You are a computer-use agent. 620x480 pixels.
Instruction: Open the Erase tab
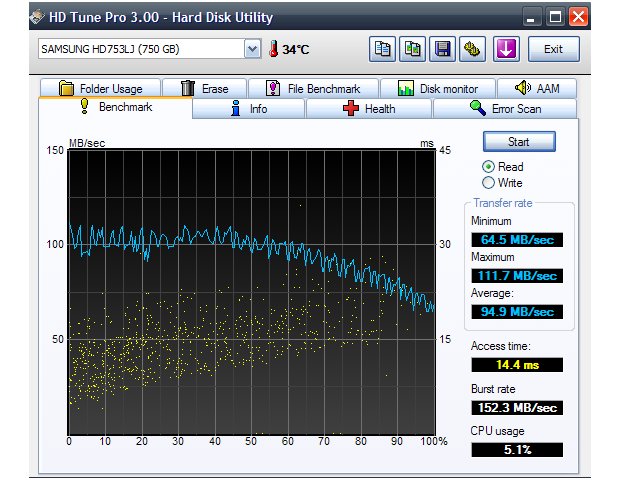(205, 89)
